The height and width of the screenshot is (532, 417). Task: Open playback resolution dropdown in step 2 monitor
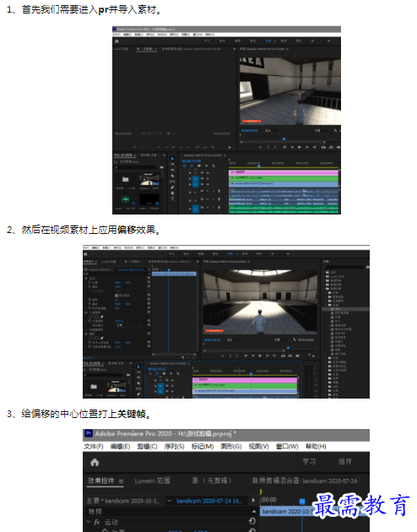click(x=282, y=340)
